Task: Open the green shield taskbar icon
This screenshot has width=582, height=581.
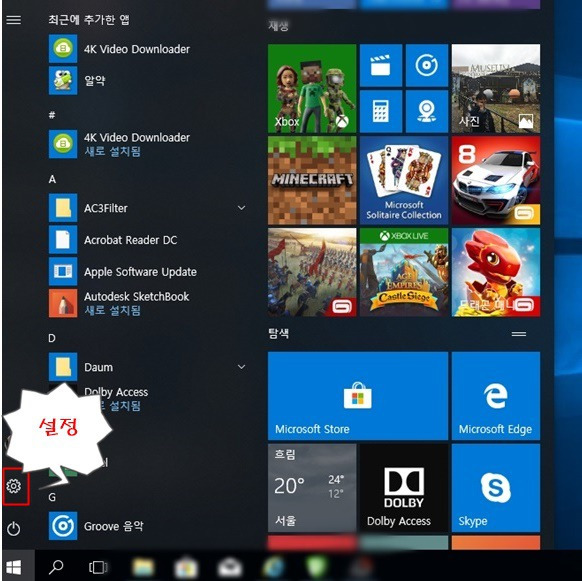Action: 316,567
